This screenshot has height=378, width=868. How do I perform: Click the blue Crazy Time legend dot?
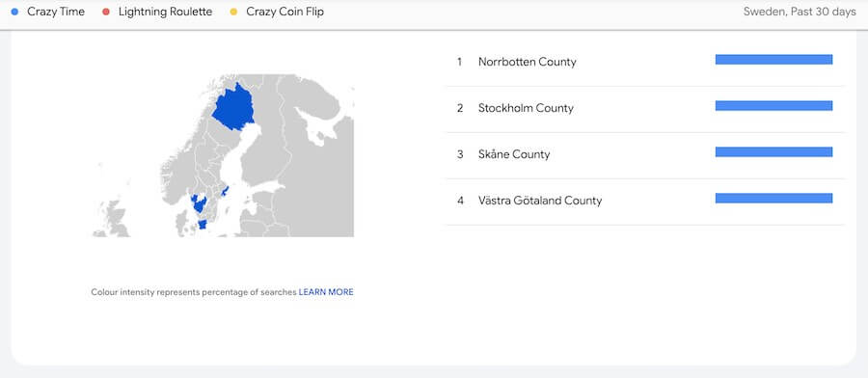coord(14,12)
